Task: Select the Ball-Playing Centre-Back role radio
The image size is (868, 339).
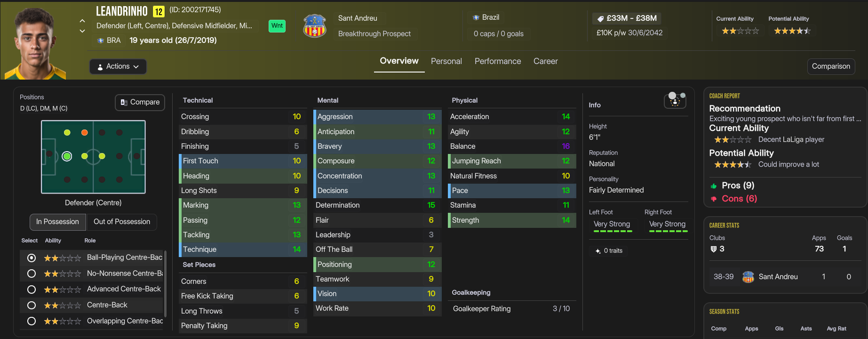Action: click(x=32, y=258)
